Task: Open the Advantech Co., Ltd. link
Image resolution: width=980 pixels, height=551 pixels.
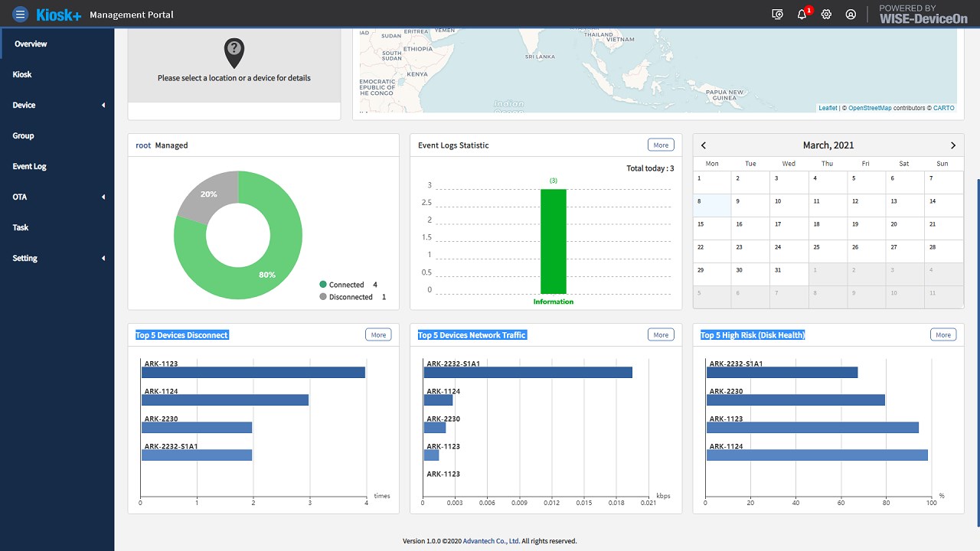Action: (492, 541)
